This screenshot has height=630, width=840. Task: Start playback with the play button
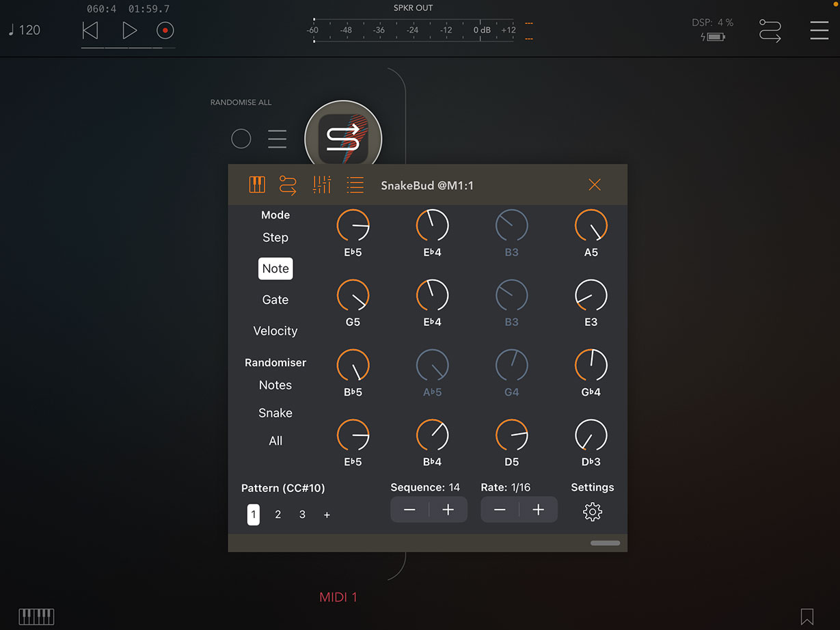129,30
